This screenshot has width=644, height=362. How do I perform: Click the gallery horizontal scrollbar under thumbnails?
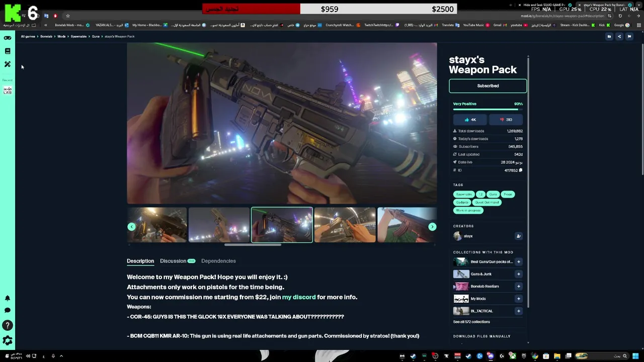point(253,245)
